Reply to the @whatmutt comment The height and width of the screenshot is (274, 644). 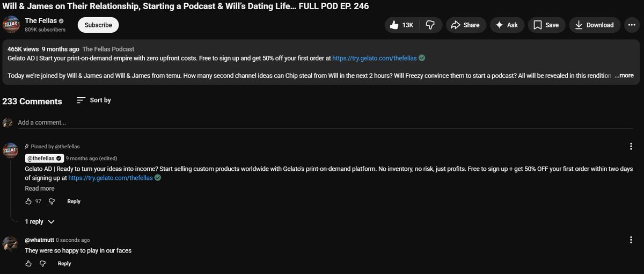64,264
